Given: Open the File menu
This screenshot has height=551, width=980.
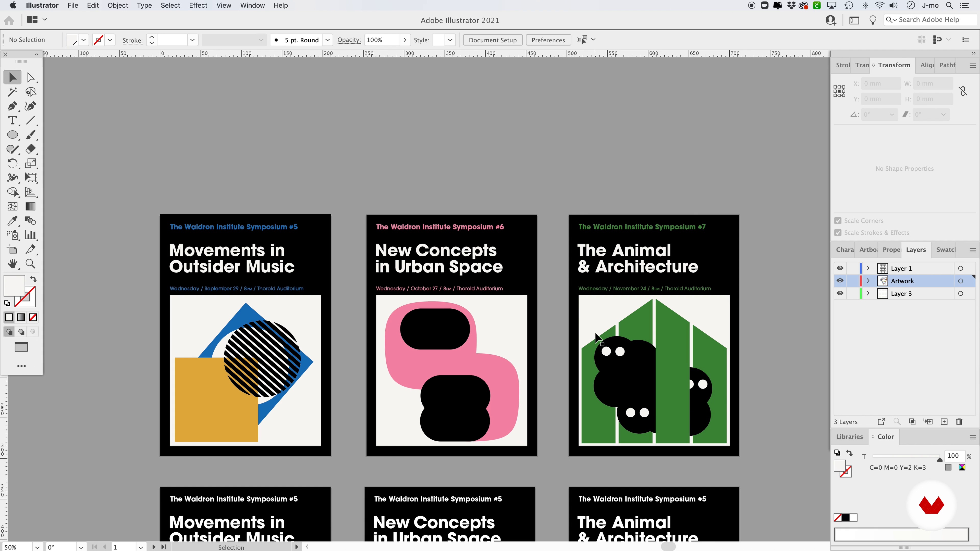Looking at the screenshot, I should (73, 5).
